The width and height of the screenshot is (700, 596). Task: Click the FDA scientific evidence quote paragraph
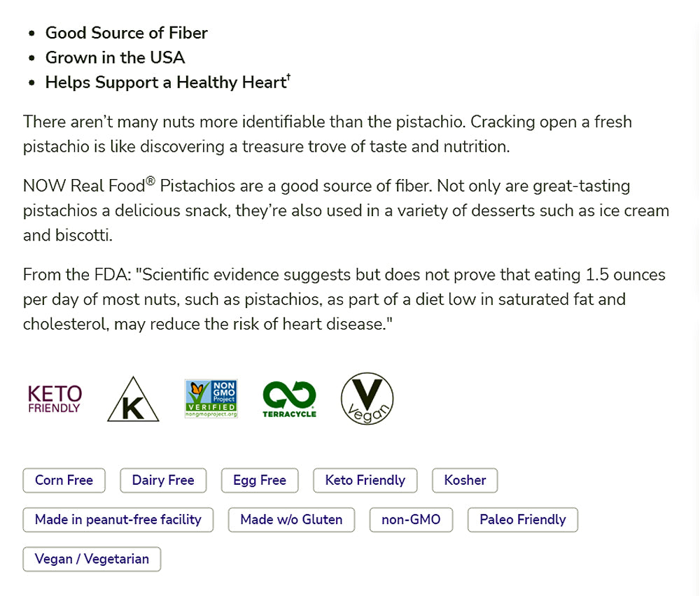coord(344,299)
